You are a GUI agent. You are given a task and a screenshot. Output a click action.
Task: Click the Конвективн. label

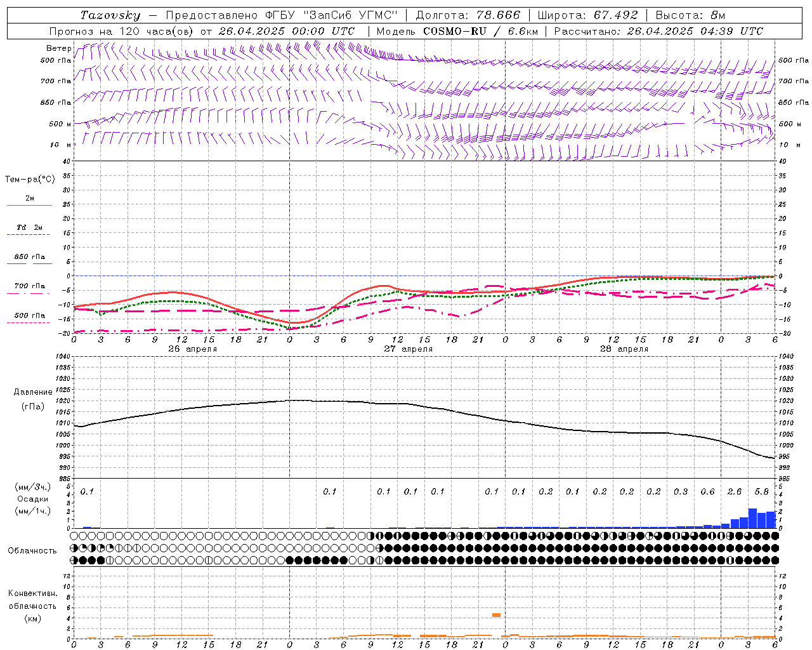tap(32, 594)
